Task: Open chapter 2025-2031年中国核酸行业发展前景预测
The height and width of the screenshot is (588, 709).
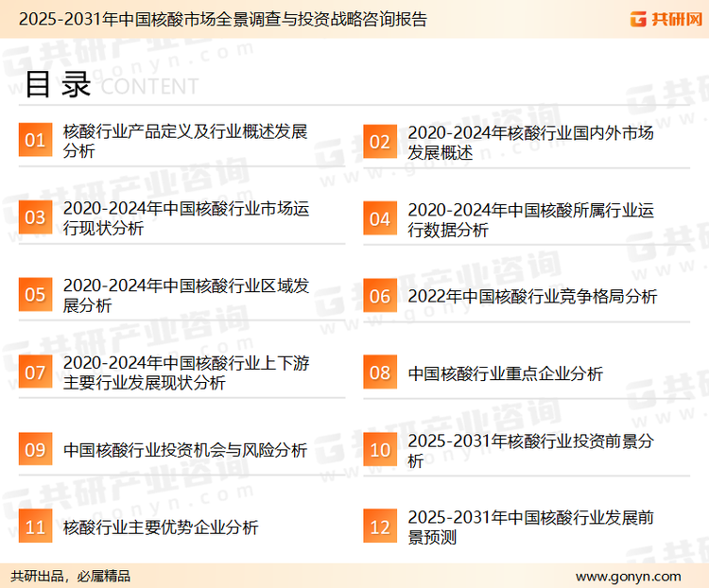Action: point(531,527)
